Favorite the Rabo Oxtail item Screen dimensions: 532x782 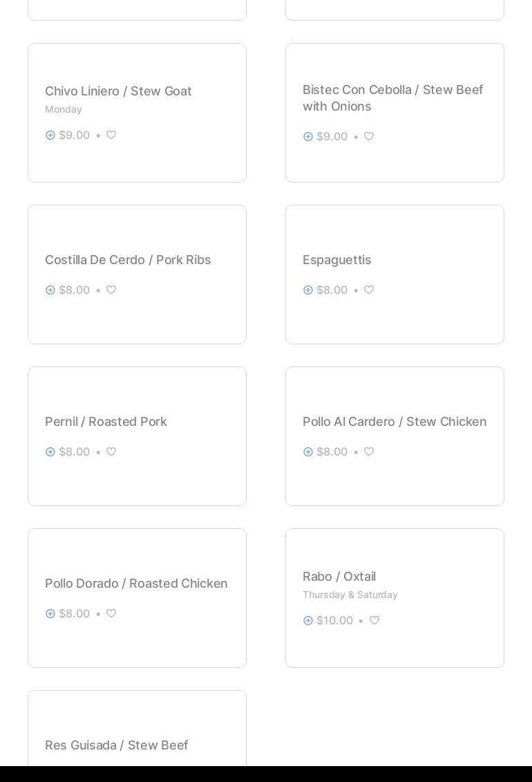point(374,620)
